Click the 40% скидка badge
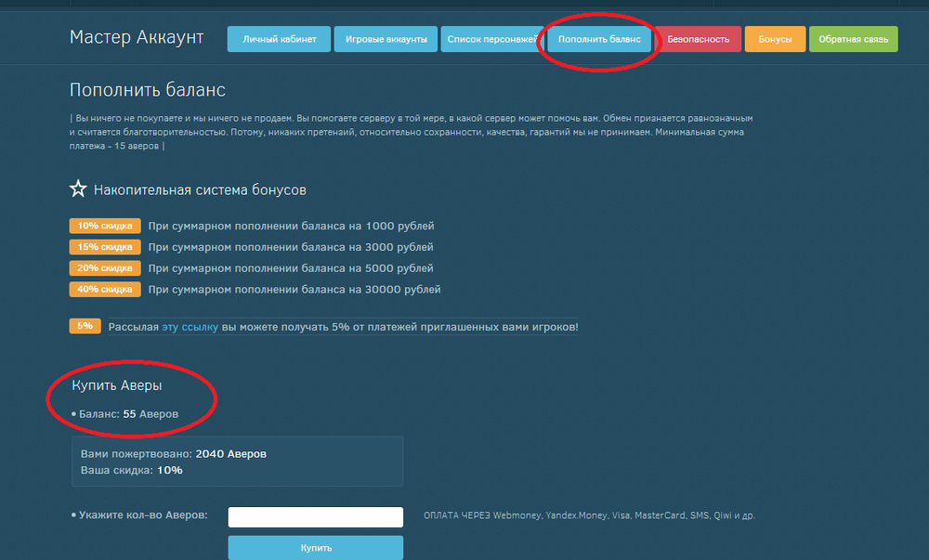The height and width of the screenshot is (560, 929). click(x=104, y=290)
